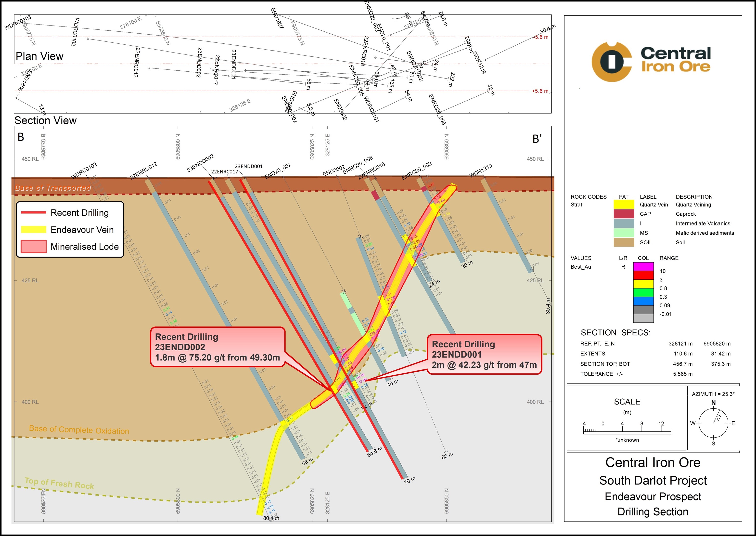This screenshot has height=536, width=756.
Task: Click the 23ENDD002 recent drilling callout box
Action: (217, 347)
